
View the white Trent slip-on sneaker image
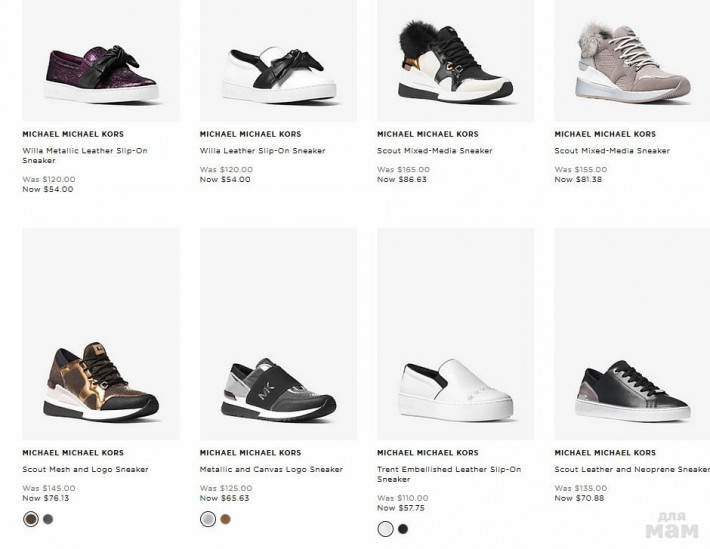454,380
